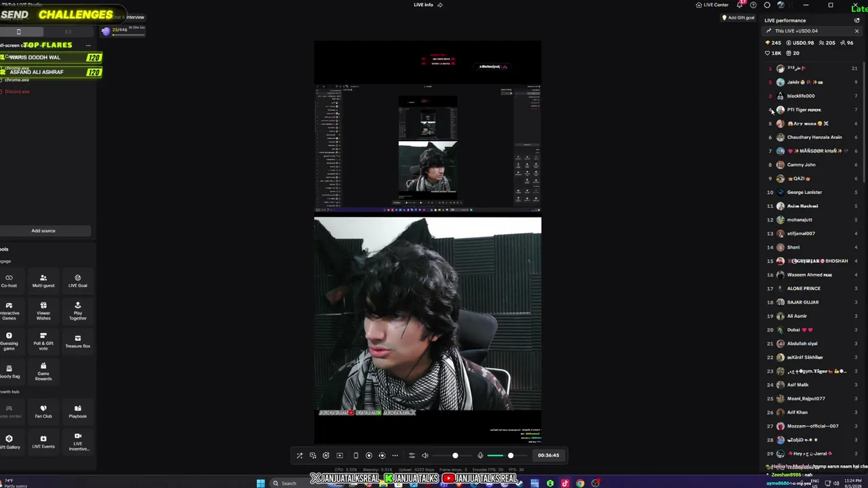Open the LIVE Center link
The width and height of the screenshot is (868, 488).
[x=712, y=5]
